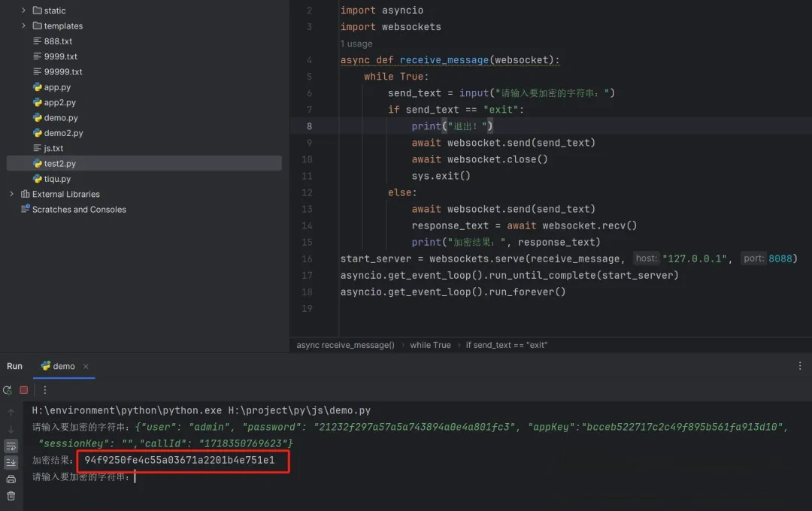The height and width of the screenshot is (511, 812).
Task: Select test2.py in project tree
Action: click(144, 163)
